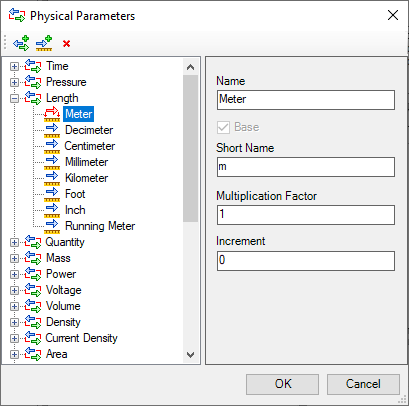Image resolution: width=409 pixels, height=406 pixels.
Task: Click the Meter base unit icon
Action: click(x=52, y=114)
